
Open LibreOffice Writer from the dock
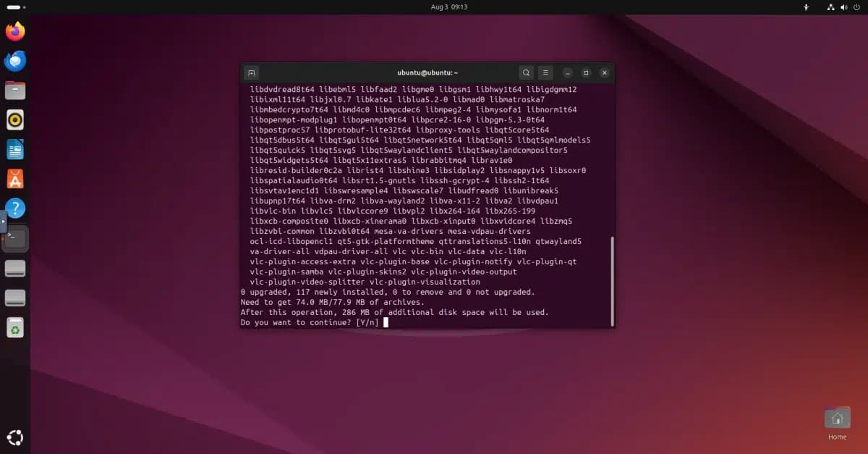point(15,150)
